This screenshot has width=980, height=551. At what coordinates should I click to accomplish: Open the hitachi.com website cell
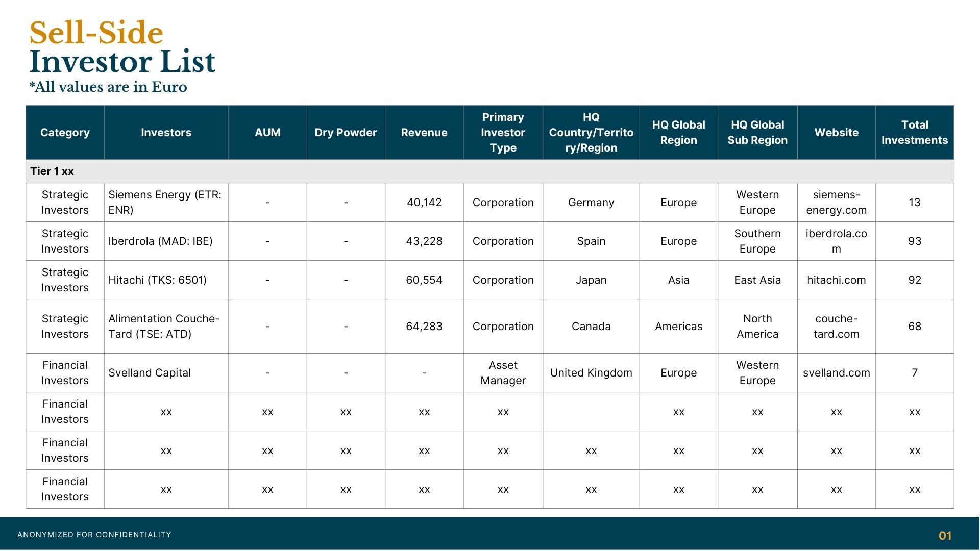coord(837,280)
